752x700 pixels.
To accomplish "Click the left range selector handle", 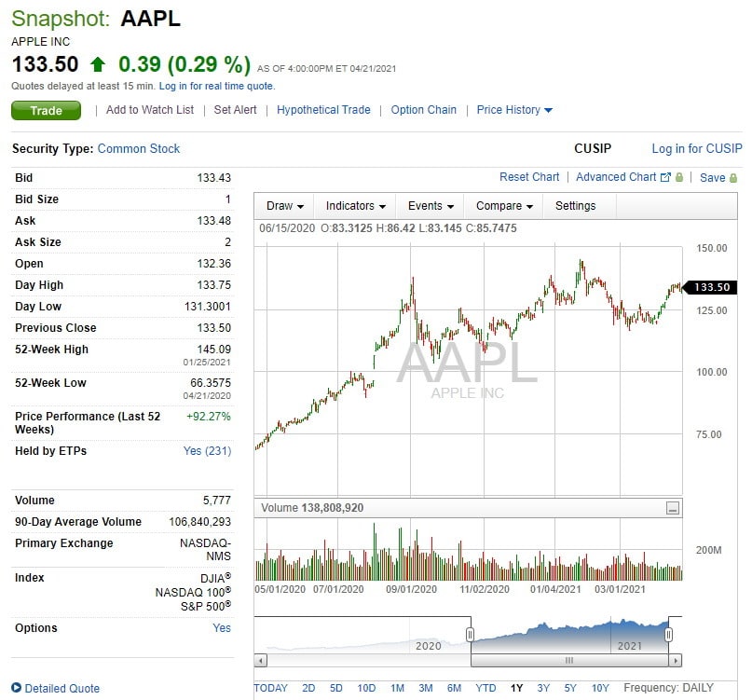I will [470, 635].
